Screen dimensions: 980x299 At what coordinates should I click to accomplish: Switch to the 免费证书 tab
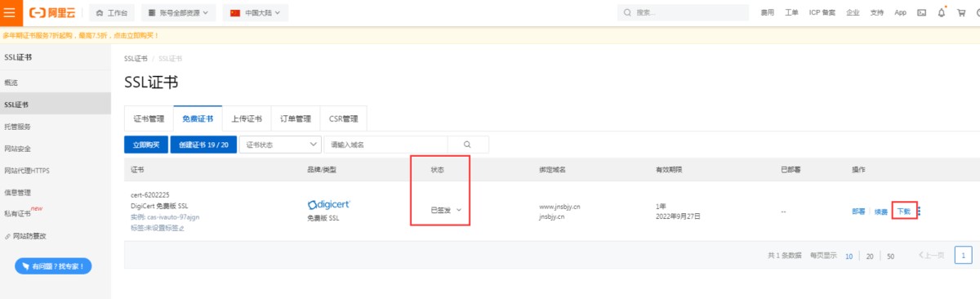(x=198, y=118)
